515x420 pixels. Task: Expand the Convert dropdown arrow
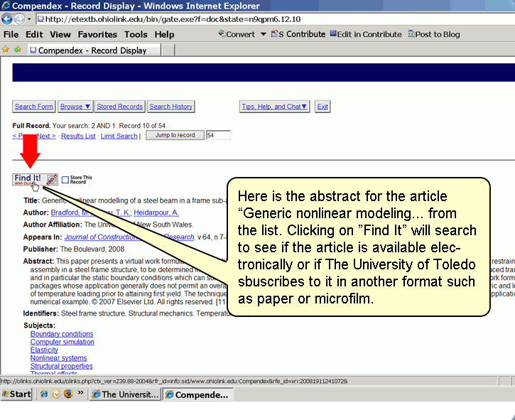click(x=263, y=34)
